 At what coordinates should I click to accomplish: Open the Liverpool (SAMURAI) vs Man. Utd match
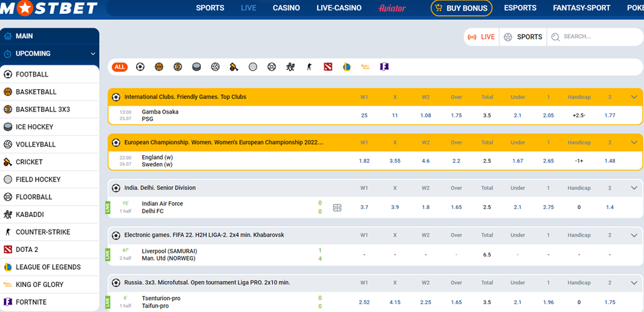click(x=169, y=254)
